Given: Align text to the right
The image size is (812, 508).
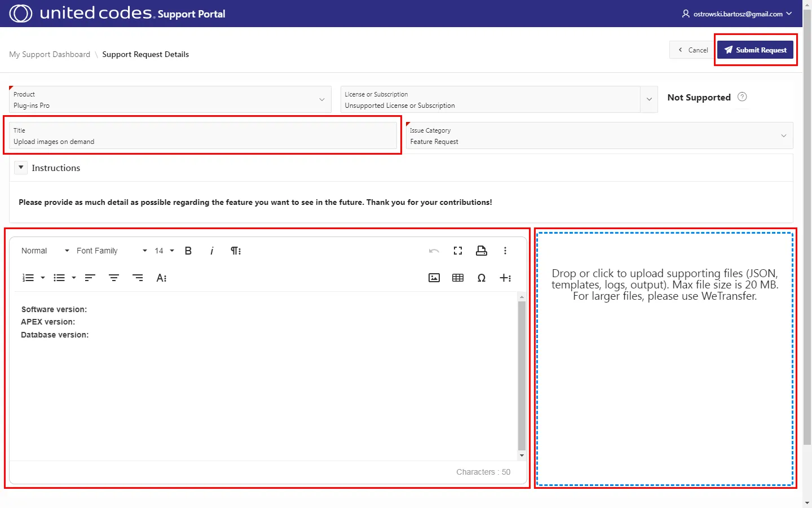Looking at the screenshot, I should click(x=138, y=278).
